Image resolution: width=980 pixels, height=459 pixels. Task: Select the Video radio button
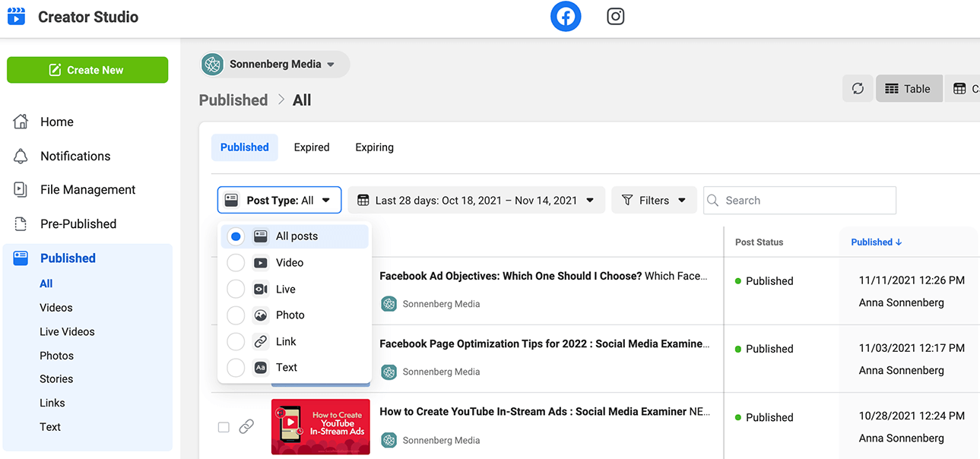236,263
